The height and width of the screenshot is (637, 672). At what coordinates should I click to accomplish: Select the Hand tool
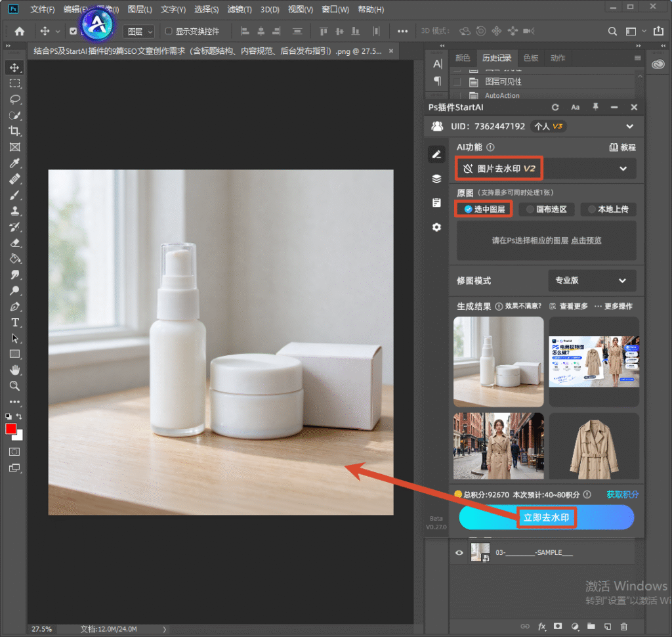(x=14, y=370)
